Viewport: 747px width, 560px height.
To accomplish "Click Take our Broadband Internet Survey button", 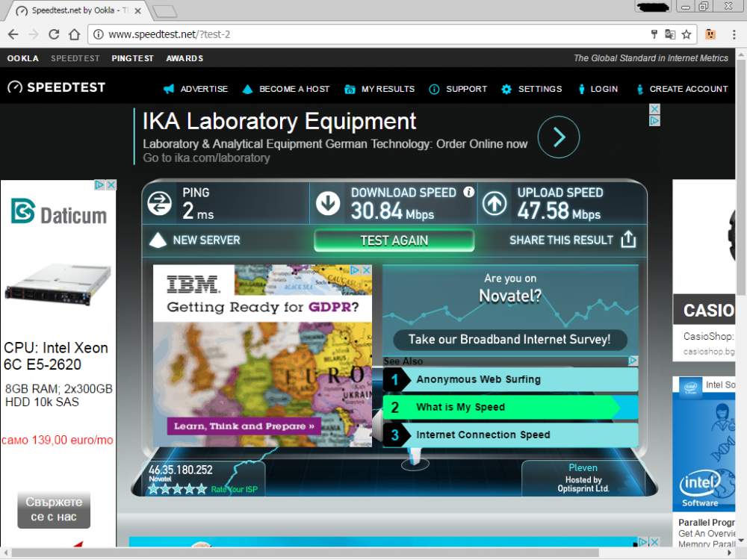I will [509, 339].
